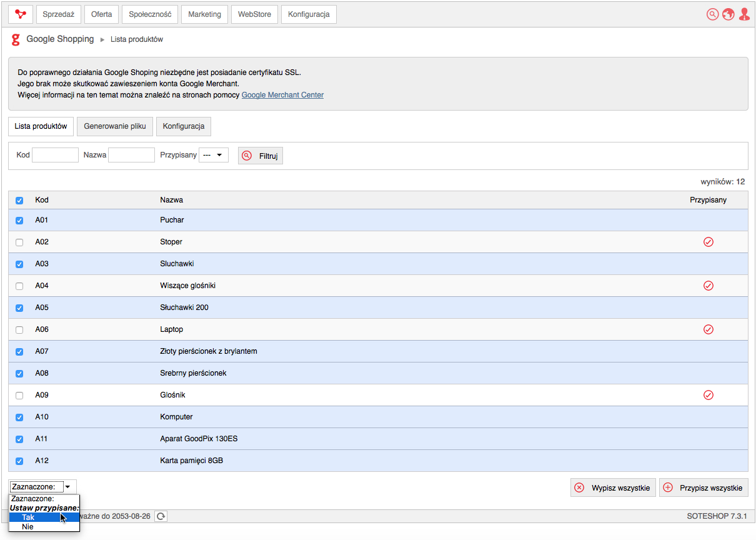Click the Wypisz wszystkie button
The image size is (756, 540).
613,488
